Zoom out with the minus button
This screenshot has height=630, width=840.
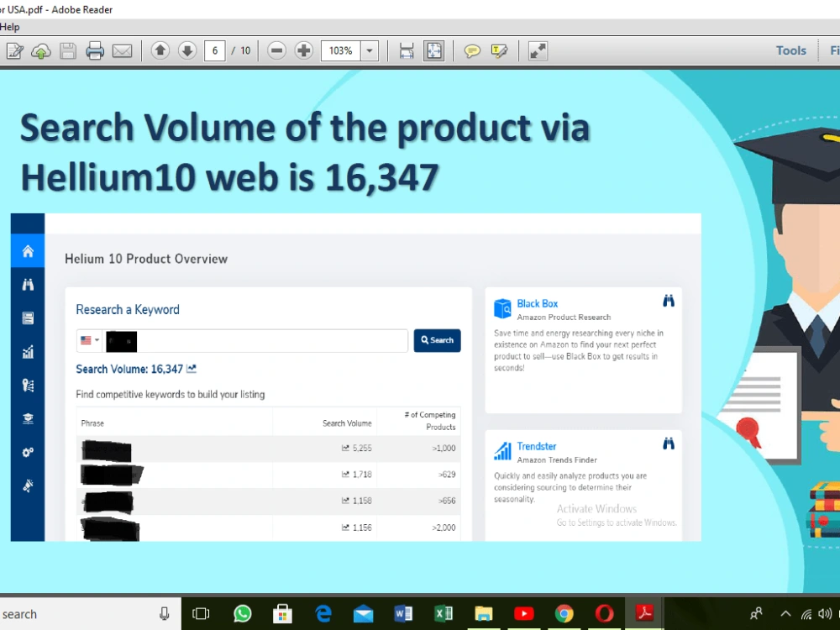point(277,51)
